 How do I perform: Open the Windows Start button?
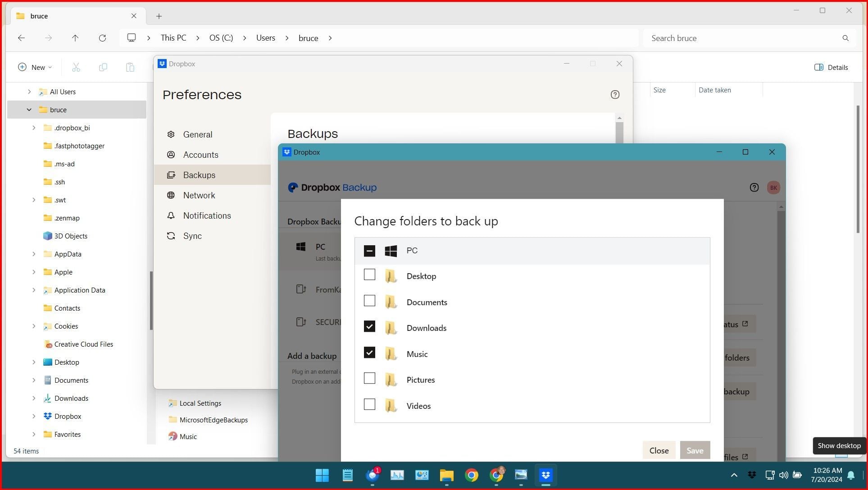tap(322, 475)
